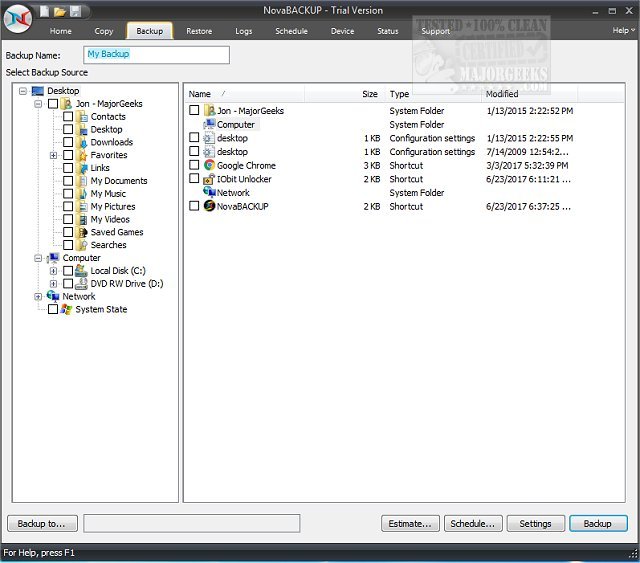640x563 pixels.
Task: Click the Favorites star icon in tree
Action: point(82,155)
